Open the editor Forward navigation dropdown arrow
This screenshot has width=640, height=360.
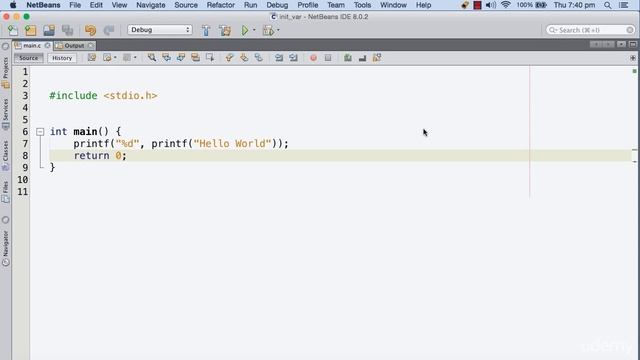point(135,58)
